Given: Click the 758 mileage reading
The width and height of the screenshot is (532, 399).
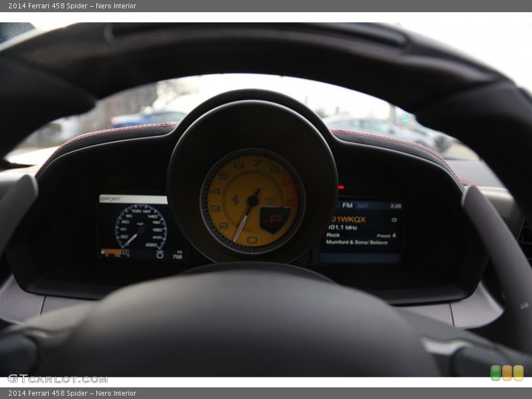Looking at the screenshot, I should point(177,257).
